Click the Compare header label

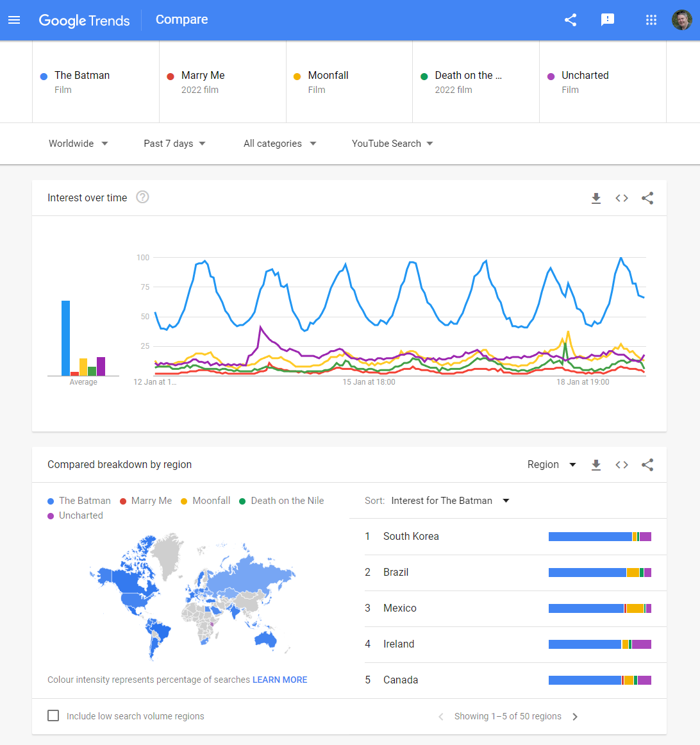pyautogui.click(x=182, y=19)
